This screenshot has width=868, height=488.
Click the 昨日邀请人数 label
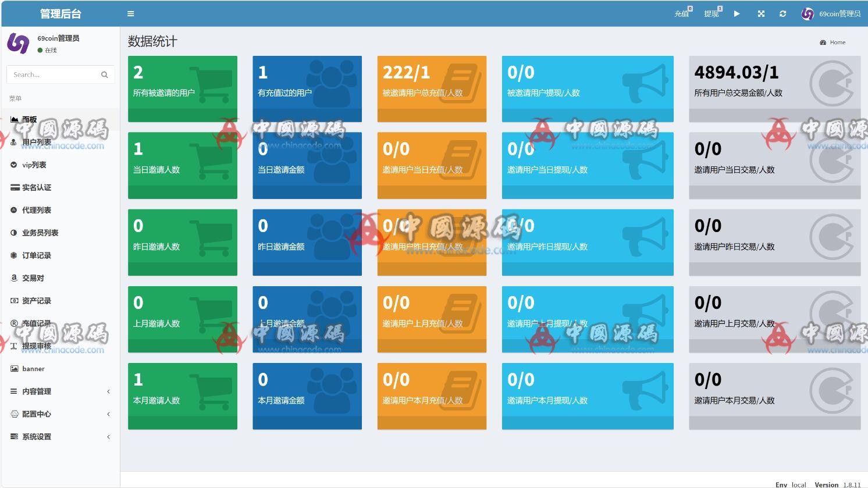[x=156, y=247]
